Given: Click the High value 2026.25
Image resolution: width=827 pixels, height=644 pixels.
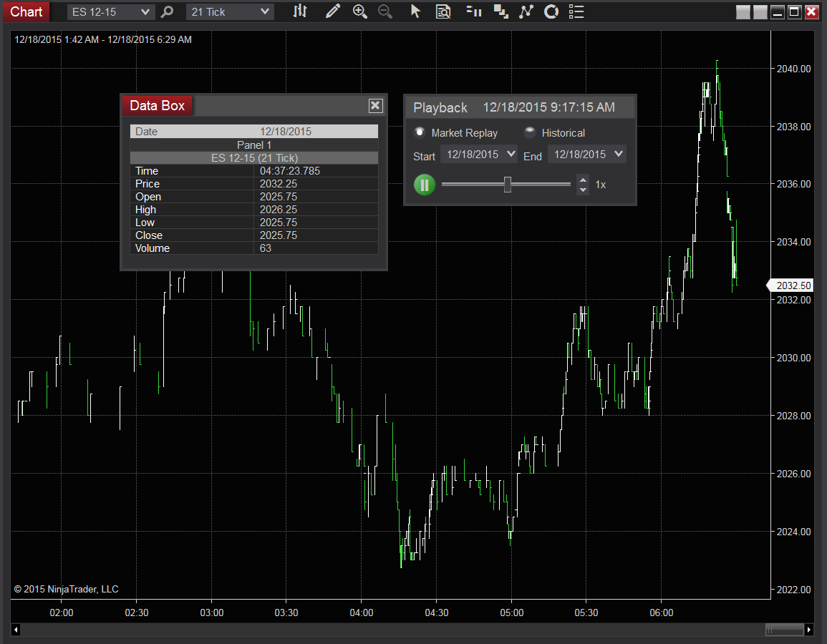Looking at the screenshot, I should (278, 210).
